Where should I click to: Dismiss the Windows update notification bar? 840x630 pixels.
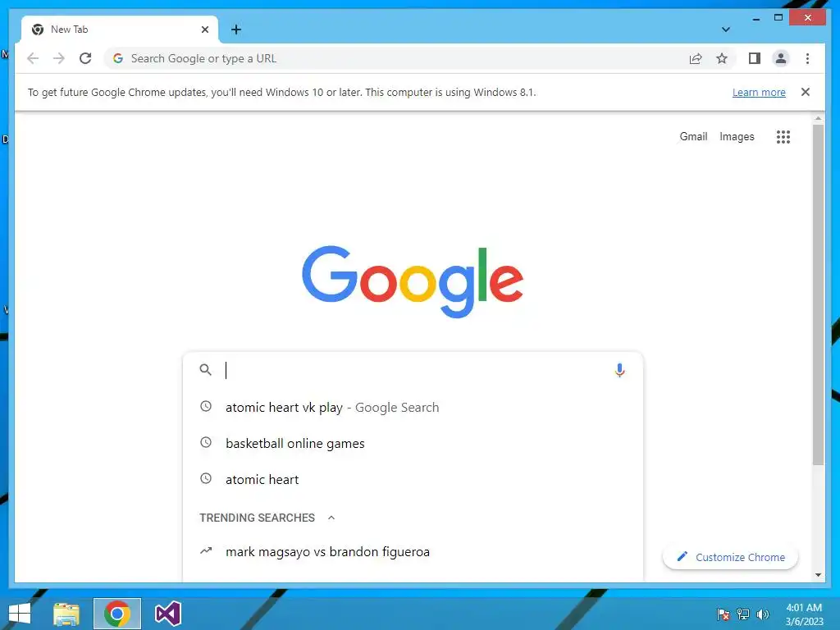(x=805, y=92)
